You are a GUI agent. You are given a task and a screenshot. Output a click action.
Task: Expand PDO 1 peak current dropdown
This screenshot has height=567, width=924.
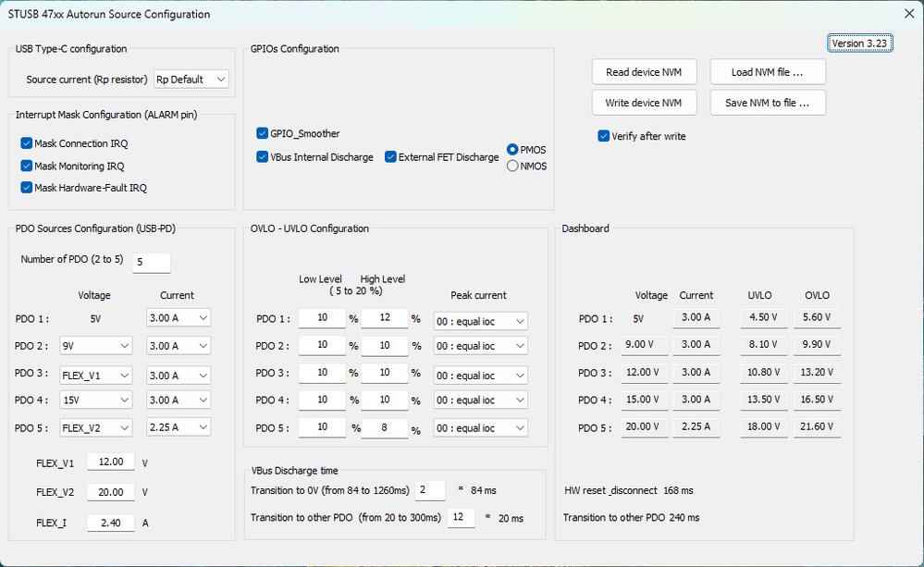click(x=481, y=321)
